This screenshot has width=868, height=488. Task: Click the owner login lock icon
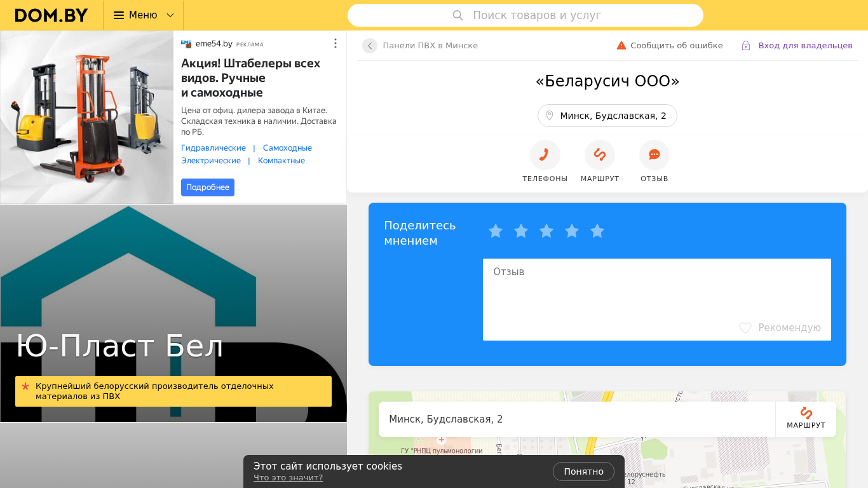click(746, 46)
